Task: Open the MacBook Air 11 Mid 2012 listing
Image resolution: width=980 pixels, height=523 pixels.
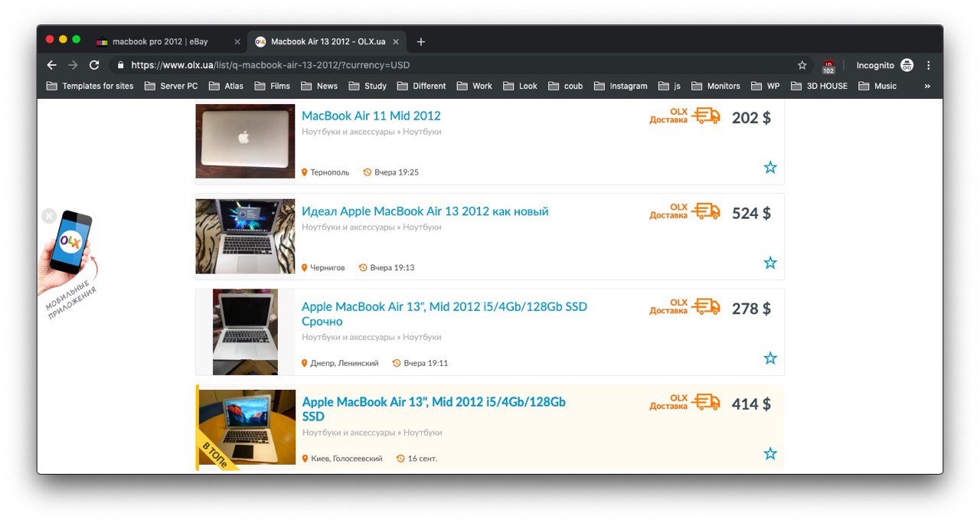Action: click(x=371, y=116)
